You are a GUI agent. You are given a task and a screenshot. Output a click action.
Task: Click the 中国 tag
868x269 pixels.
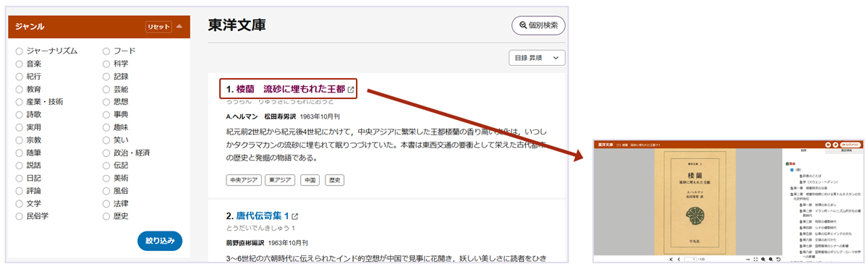[310, 179]
